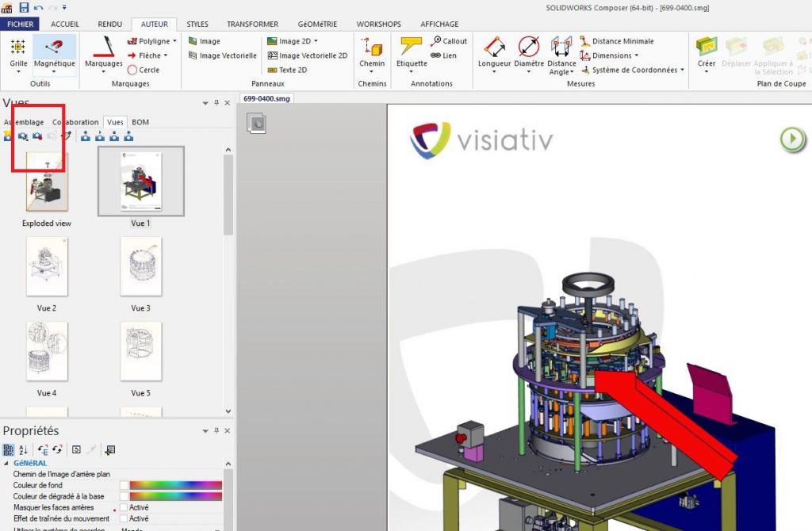This screenshot has width=812, height=531.
Task: Select the Système de Coordonnées tool
Action: [629, 70]
